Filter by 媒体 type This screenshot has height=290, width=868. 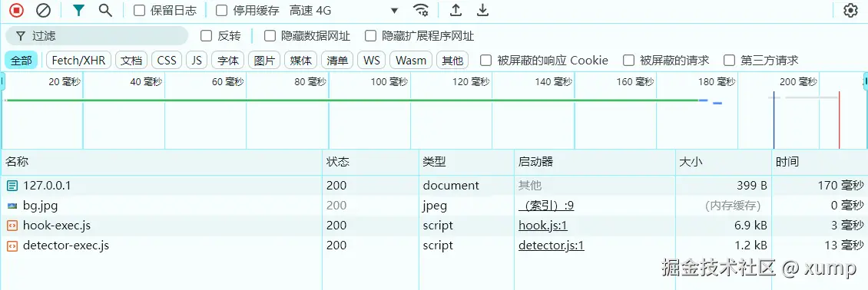click(300, 60)
